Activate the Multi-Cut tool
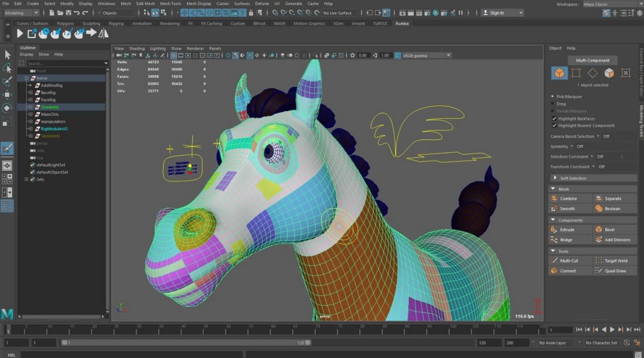Screen dimensions: 644x358 570,260
